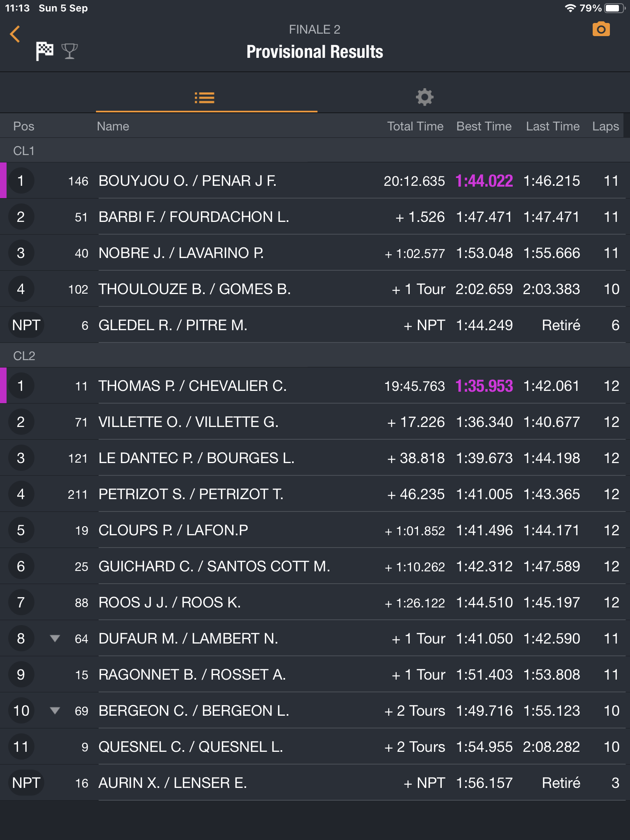This screenshot has width=630, height=840.
Task: Tap the checkered flag icon
Action: (x=44, y=51)
